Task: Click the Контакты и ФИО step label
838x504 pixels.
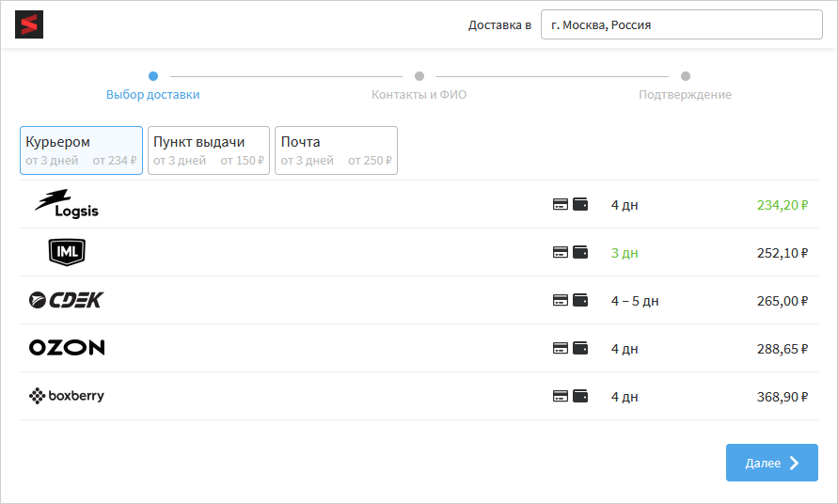Action: point(419,95)
